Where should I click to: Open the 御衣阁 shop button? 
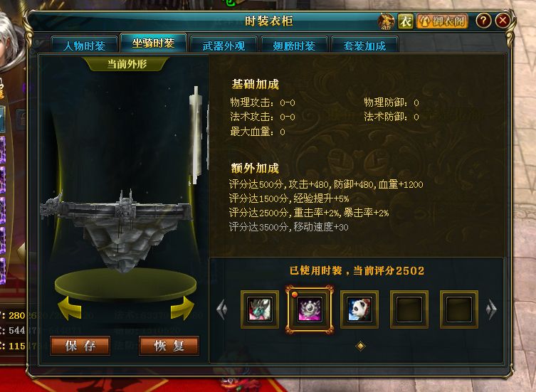point(442,21)
